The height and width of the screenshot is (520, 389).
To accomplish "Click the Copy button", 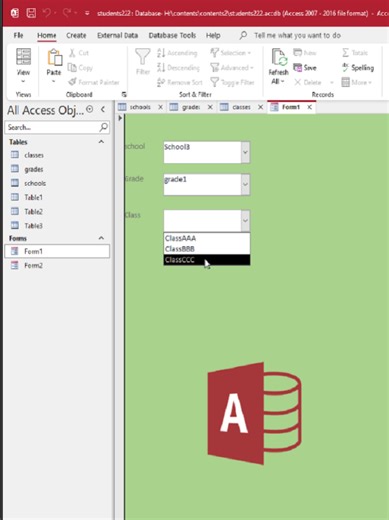I will click(x=80, y=68).
